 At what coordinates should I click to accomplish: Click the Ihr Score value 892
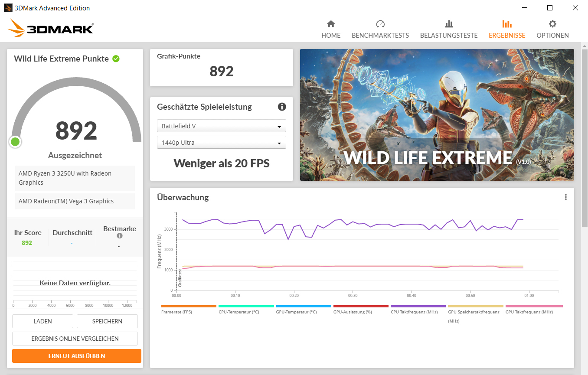[27, 243]
